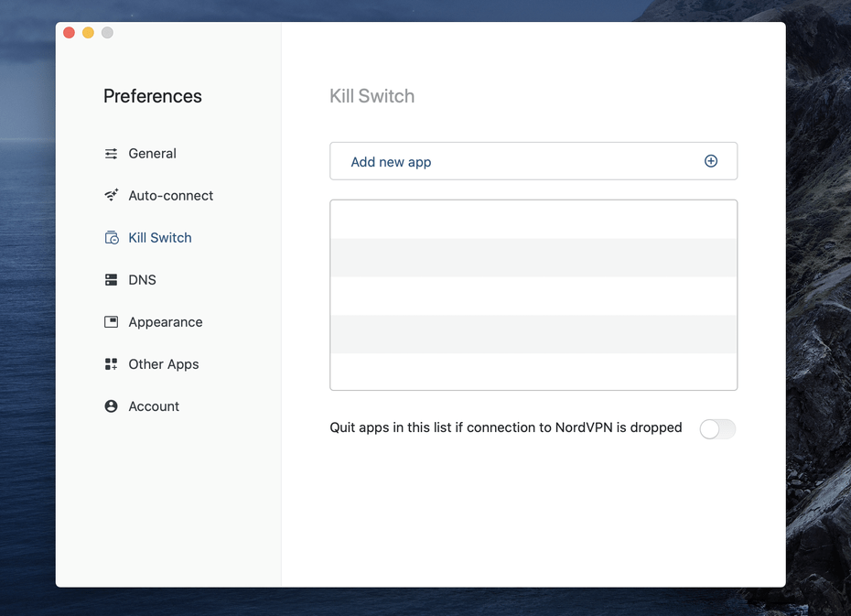The width and height of the screenshot is (851, 616).
Task: Click the "Add new app" text
Action: tap(391, 162)
